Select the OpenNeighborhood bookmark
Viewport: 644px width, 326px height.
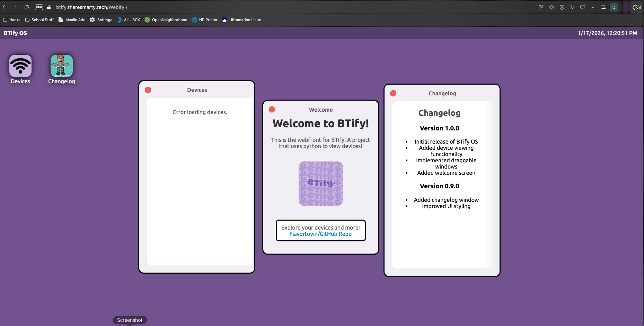166,20
